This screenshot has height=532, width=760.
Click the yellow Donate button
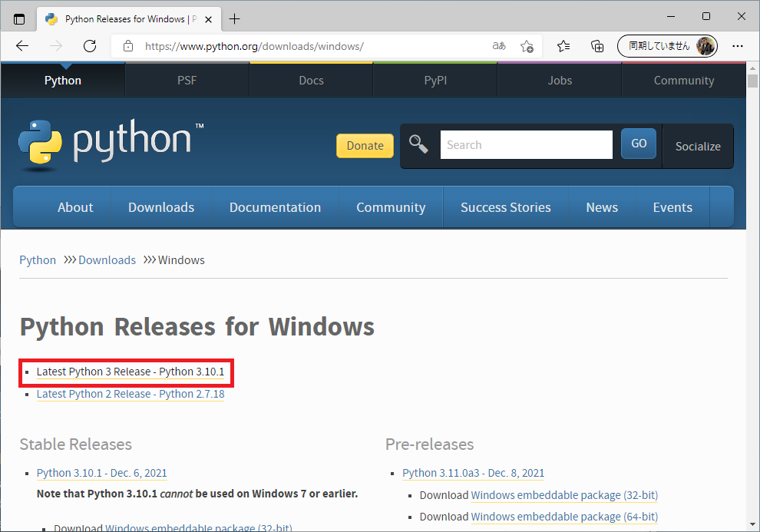(365, 145)
